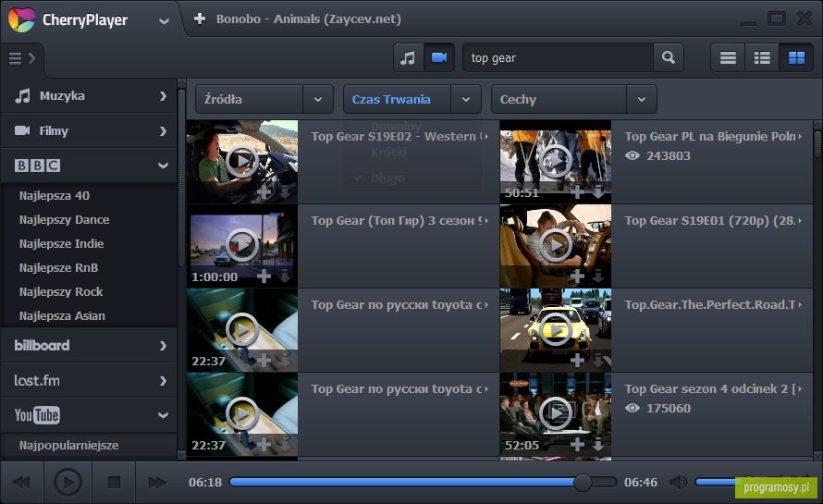Open Najlepsza 40 playlist

pos(55,196)
